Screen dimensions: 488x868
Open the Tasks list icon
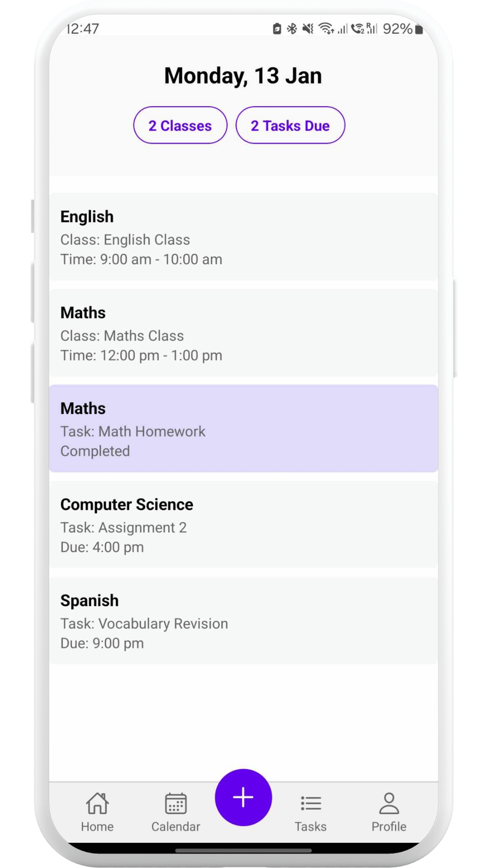click(310, 803)
